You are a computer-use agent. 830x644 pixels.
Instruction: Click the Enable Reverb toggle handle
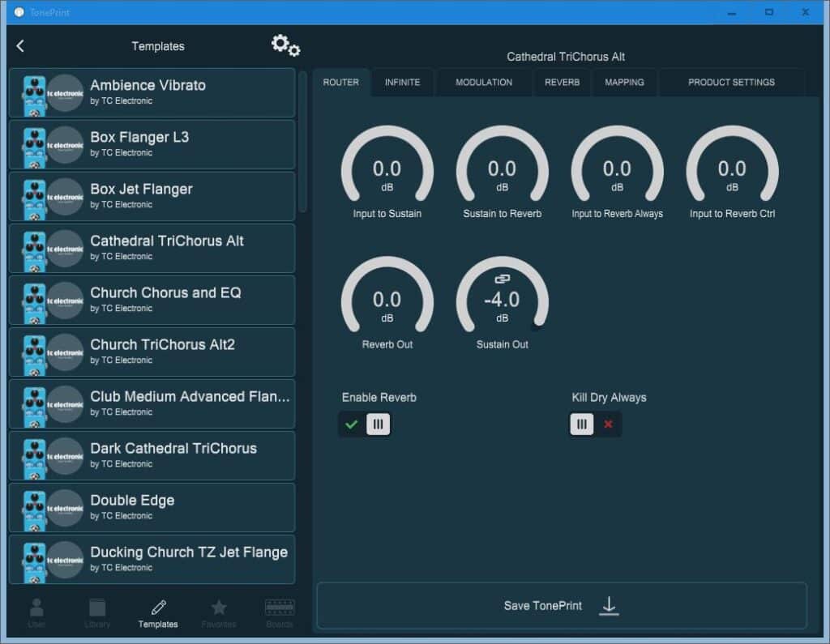click(378, 424)
